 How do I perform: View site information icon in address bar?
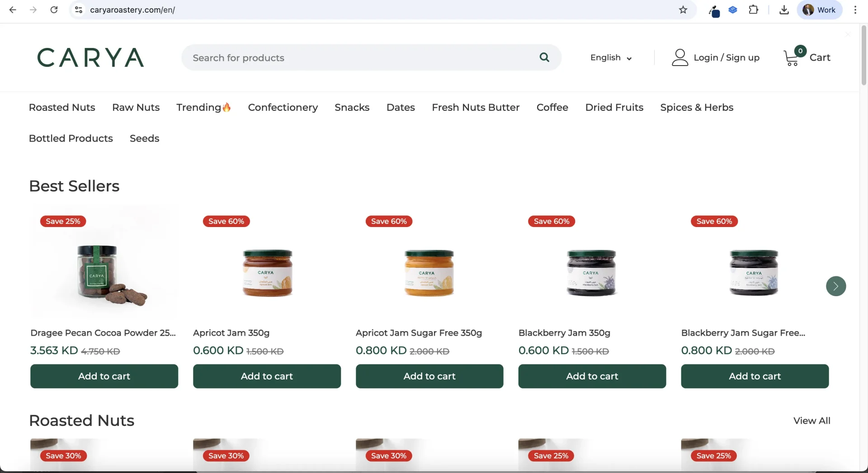79,10
